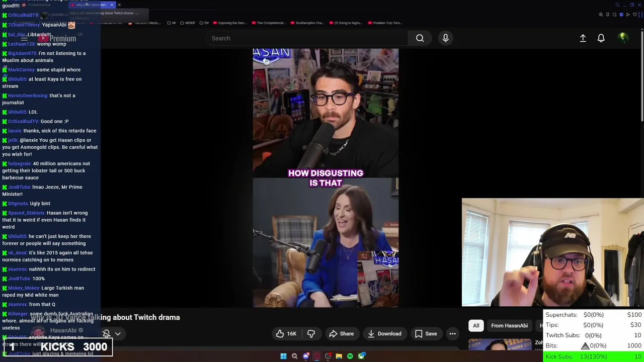Screen dimensions: 644x362
Task: Click the KICKS 3000 overlay text
Action: pos(74,347)
